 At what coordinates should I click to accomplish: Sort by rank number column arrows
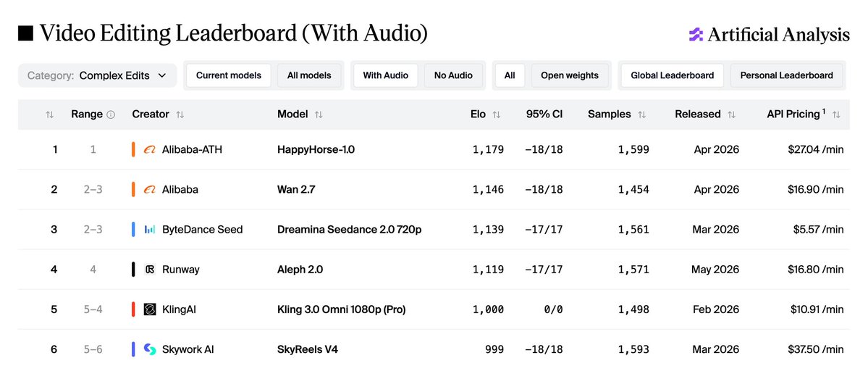click(x=50, y=115)
